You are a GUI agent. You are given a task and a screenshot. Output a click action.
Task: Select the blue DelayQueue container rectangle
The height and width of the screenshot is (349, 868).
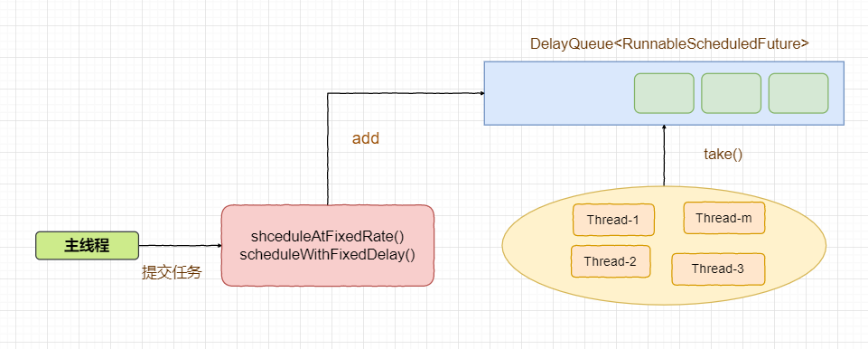(664, 93)
